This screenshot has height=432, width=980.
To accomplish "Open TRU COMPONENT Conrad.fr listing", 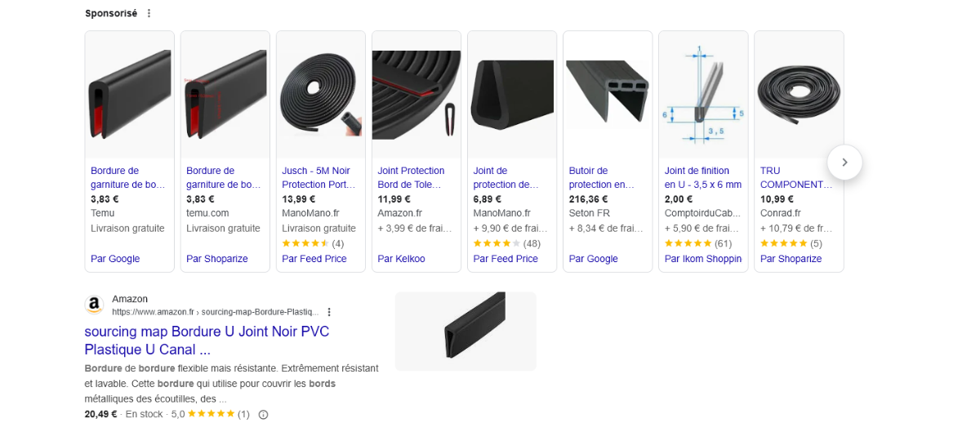I will coord(796,177).
